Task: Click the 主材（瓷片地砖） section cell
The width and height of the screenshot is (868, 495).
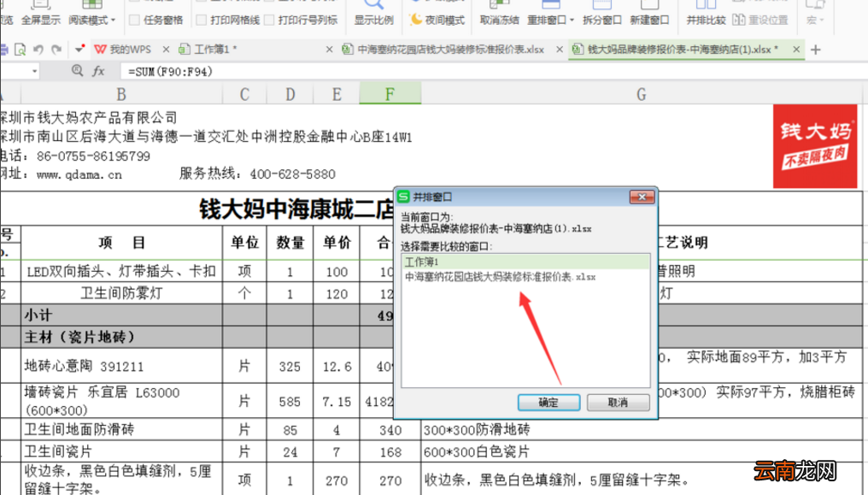Action: coord(121,337)
